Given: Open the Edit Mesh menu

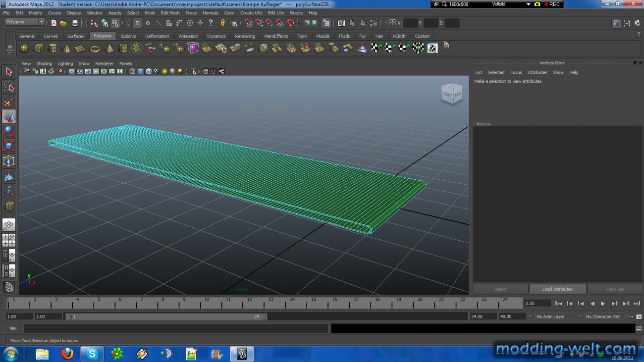Looking at the screenshot, I should point(170,13).
